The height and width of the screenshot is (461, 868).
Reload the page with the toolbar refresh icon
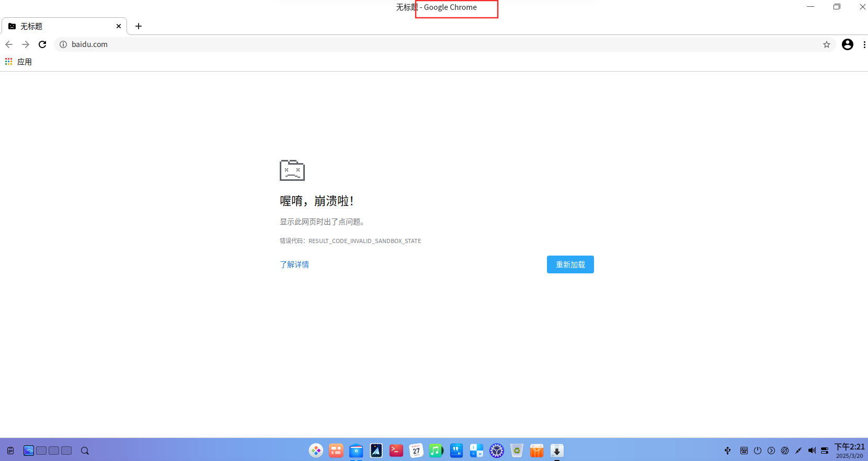coord(42,44)
